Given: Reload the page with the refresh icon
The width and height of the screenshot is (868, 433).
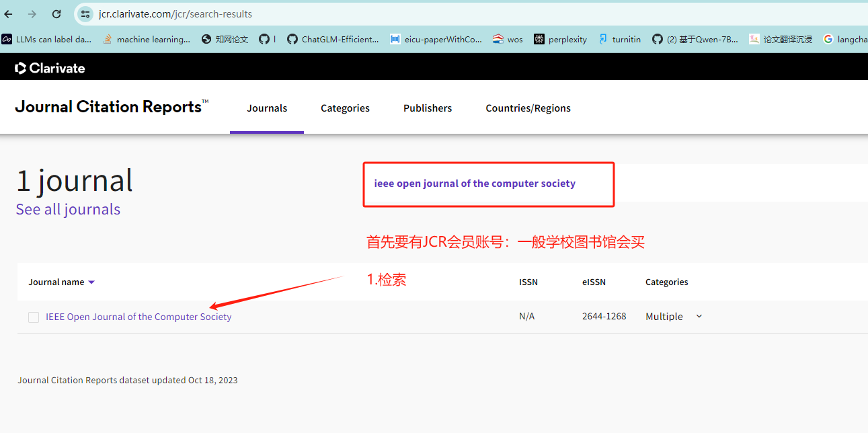Looking at the screenshot, I should pyautogui.click(x=56, y=14).
